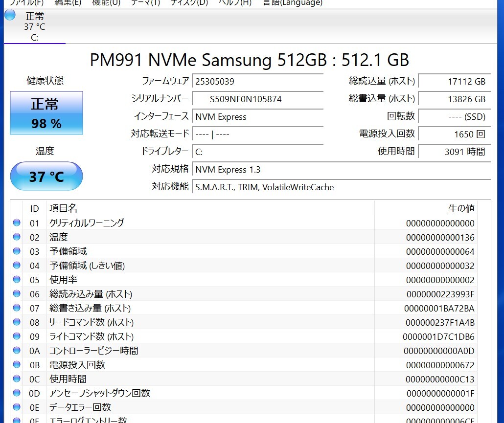504x423 pixels.
Task: Click raw value 00000001BA72BA
Action: coord(439,309)
